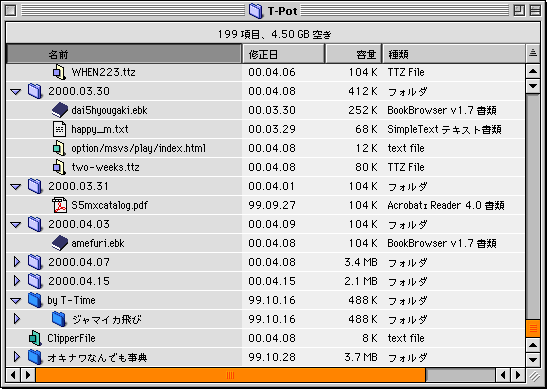Select the ジャマイカ飛び folder icon

(59, 319)
